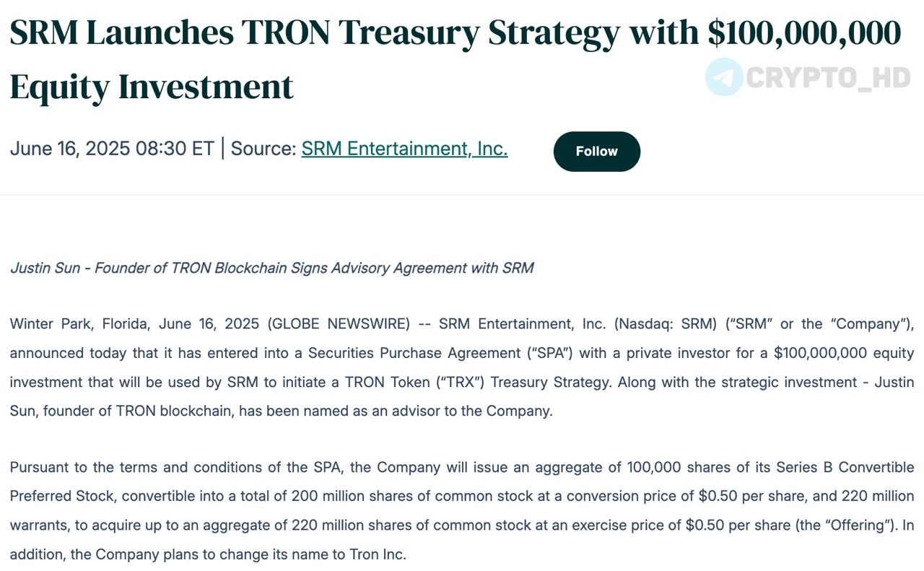The width and height of the screenshot is (924, 571).
Task: Click the Follow button
Action: click(596, 152)
